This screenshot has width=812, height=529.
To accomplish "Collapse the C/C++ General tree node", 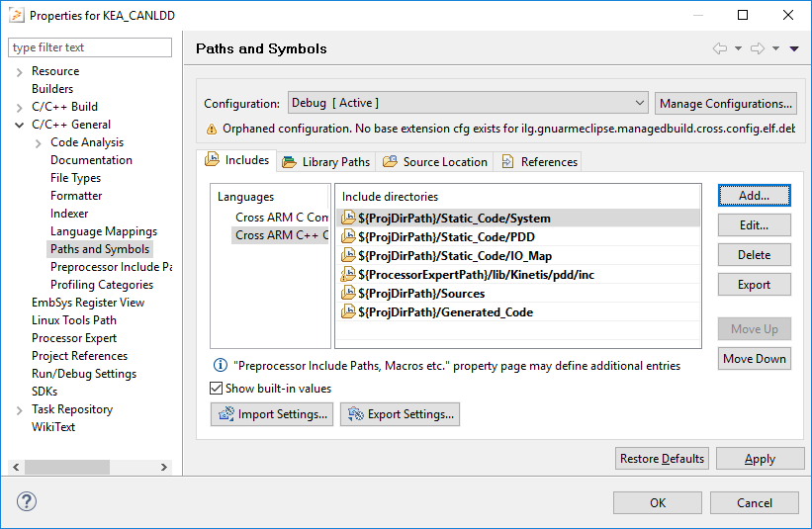I will [x=20, y=125].
